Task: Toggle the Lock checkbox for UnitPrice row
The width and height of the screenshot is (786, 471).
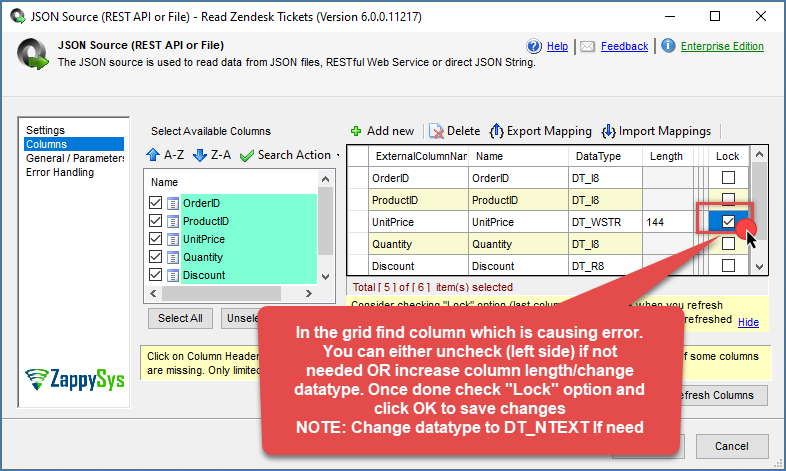Action: (728, 221)
